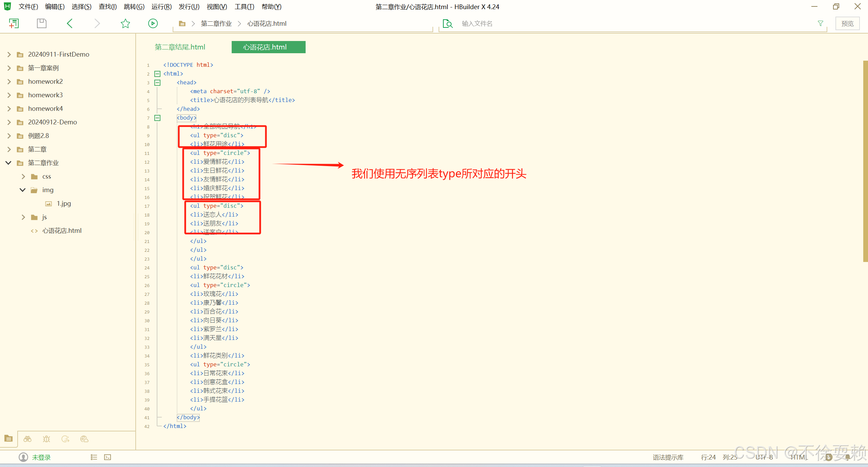Switch to the 第二章结尾.html tab

pos(180,47)
